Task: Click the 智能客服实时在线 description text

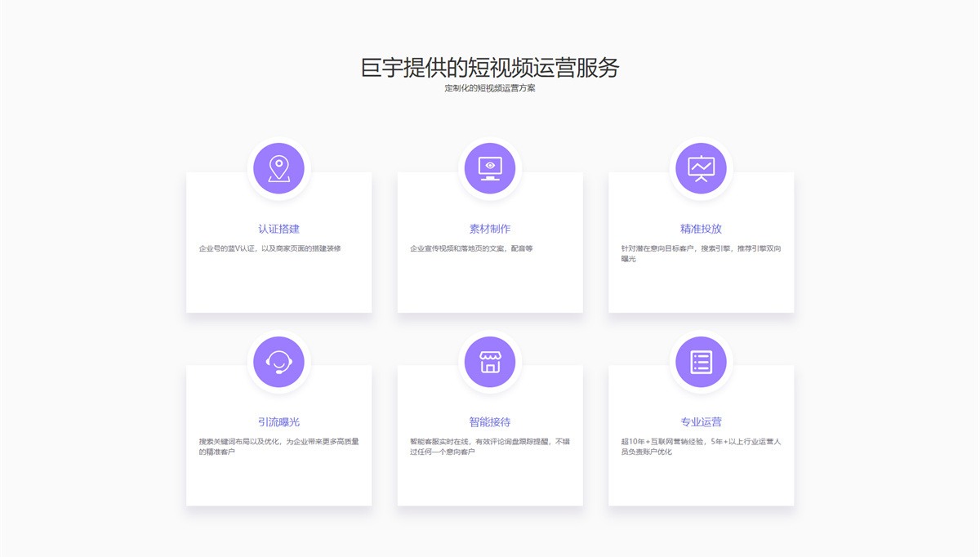Action: coord(490,447)
